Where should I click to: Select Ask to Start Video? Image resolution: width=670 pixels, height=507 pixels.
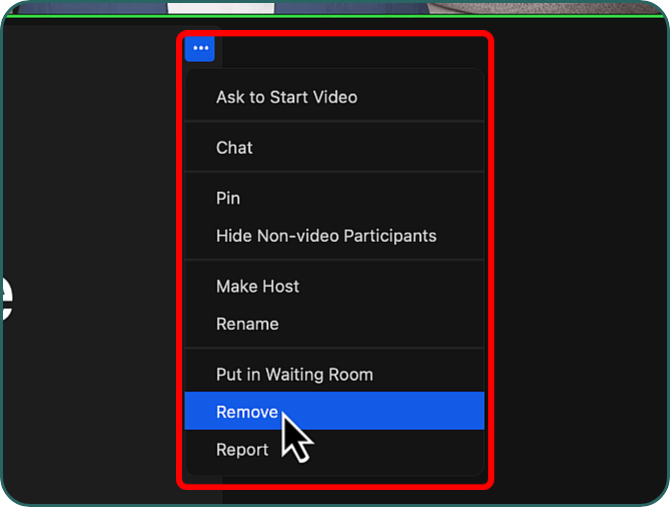[x=334, y=97]
